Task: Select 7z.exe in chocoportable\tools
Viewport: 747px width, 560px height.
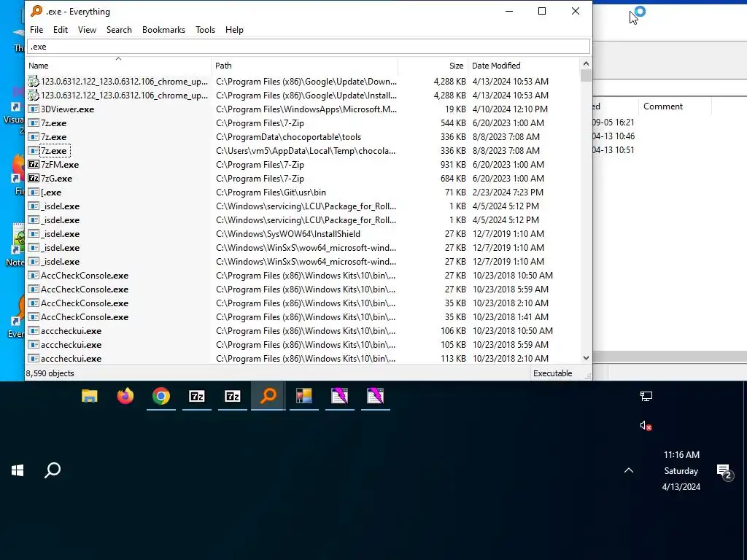Action: 53,136
